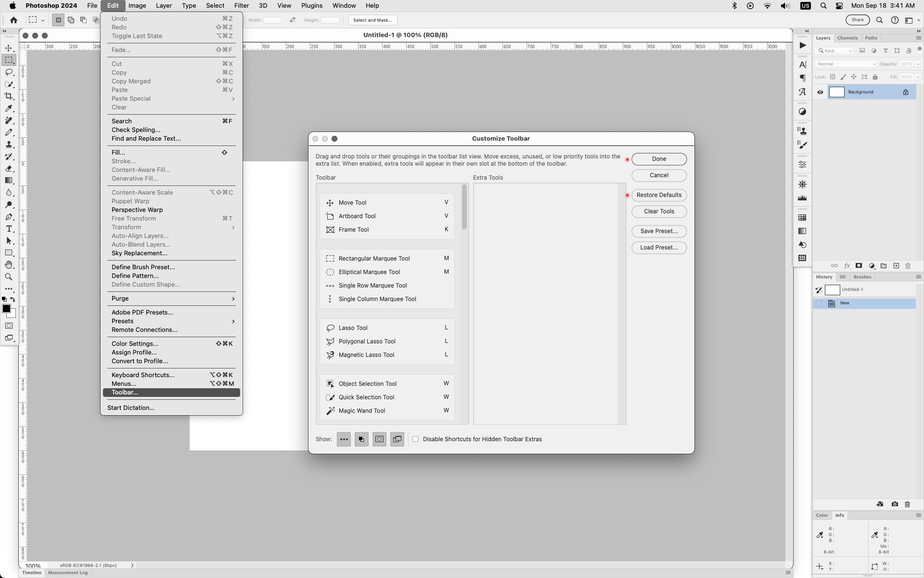Screen dimensions: 924x578
Task: Hide the Background layer with its eye toggle
Action: click(820, 92)
